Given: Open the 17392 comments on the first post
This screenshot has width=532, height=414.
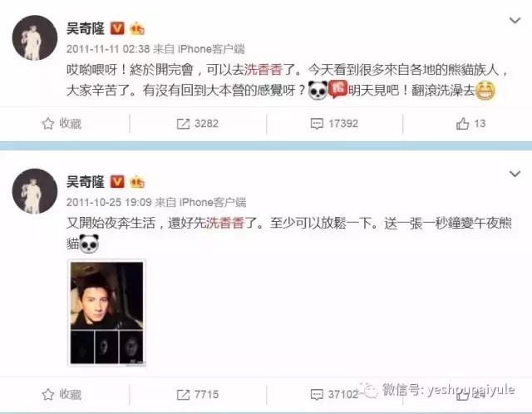Looking at the screenshot, I should 334,124.
